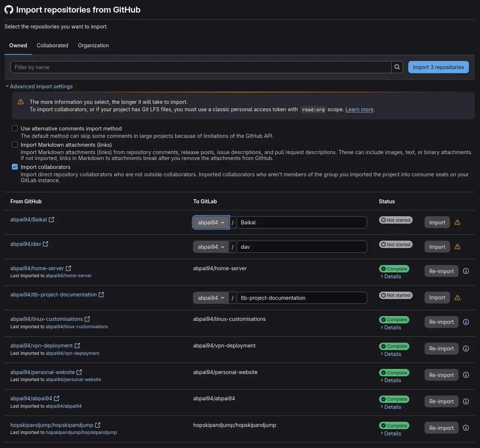
Task: Uncheck Import collaborators checkbox
Action: click(x=15, y=167)
